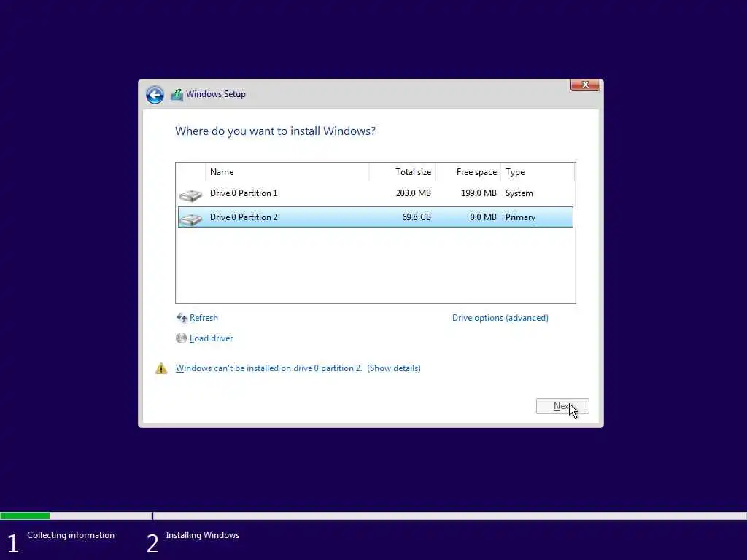
Task: Click the disk icon for Drive 0 Partition 1
Action: click(190, 195)
